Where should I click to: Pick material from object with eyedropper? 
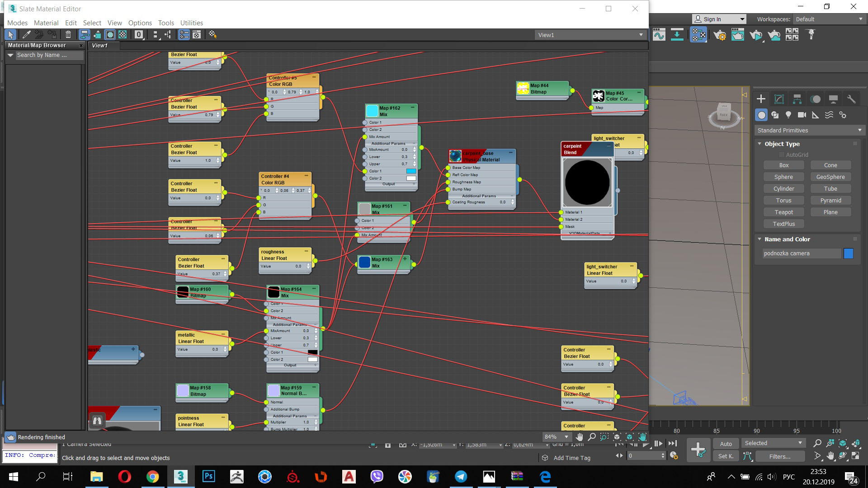[26, 35]
